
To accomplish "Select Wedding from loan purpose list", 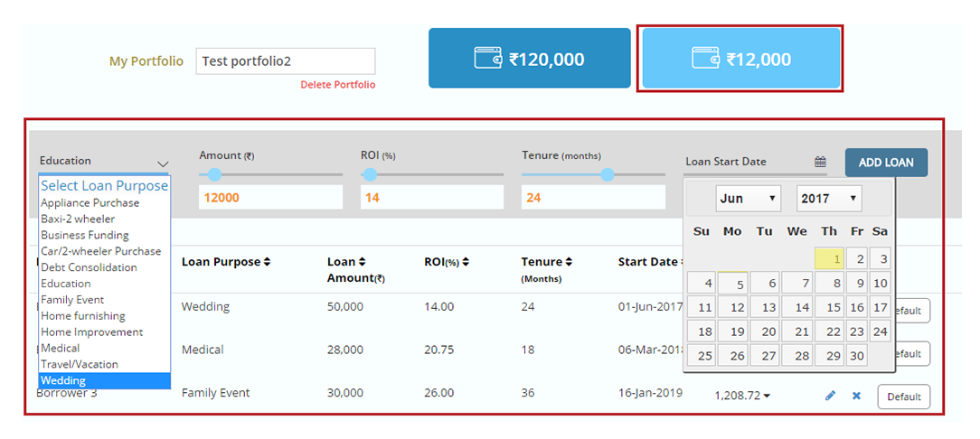I will pos(104,380).
